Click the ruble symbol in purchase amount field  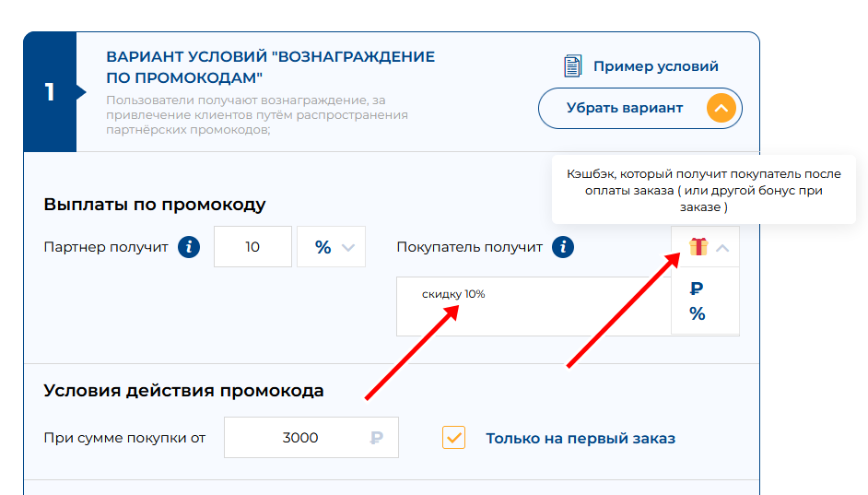point(376,438)
